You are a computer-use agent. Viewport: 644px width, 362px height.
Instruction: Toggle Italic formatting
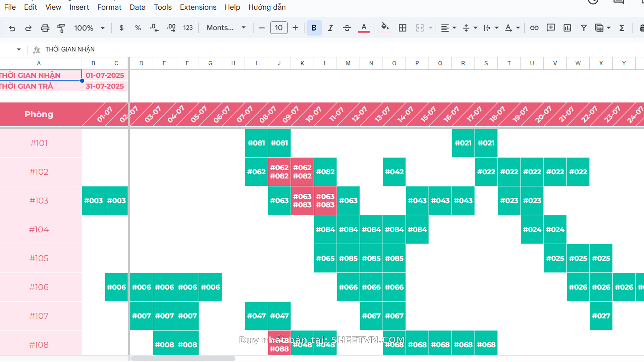coord(330,28)
